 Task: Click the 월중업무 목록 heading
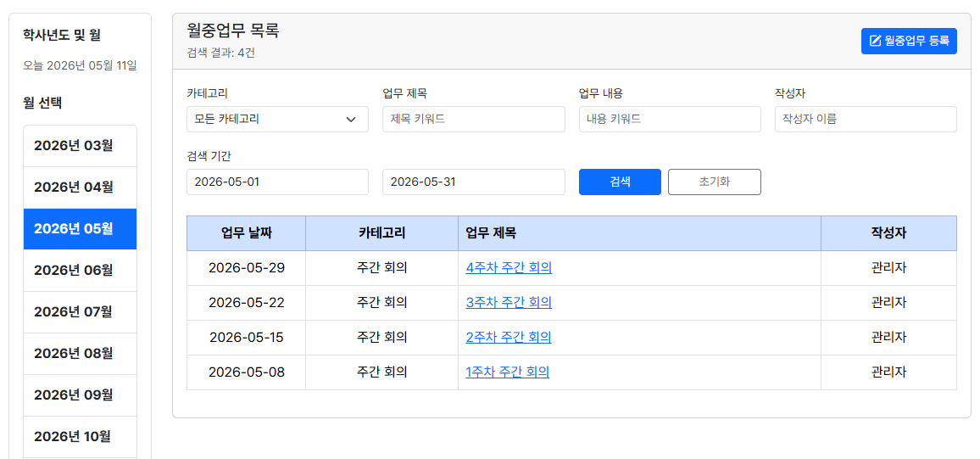[x=233, y=30]
